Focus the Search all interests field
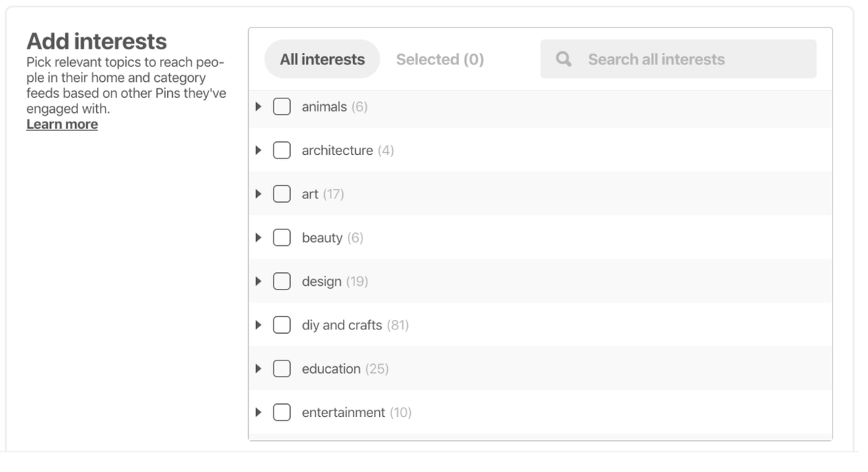This screenshot has width=868, height=472. point(678,59)
